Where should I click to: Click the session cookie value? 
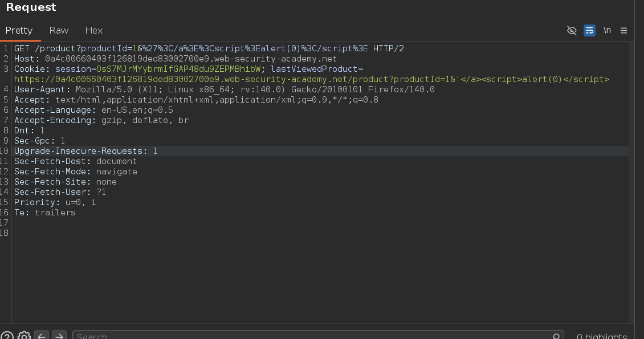click(x=178, y=69)
